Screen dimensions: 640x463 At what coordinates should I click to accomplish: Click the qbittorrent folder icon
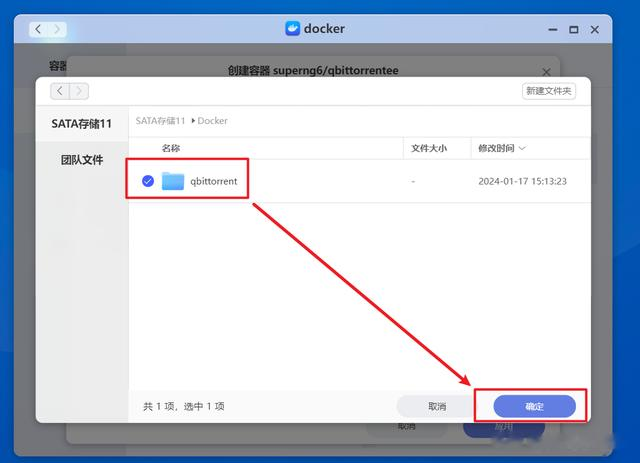click(173, 181)
